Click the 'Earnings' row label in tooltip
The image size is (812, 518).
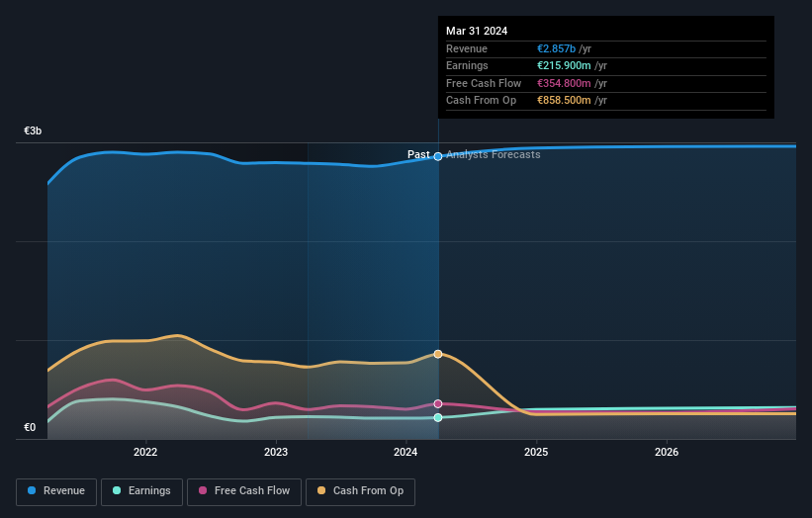click(x=467, y=65)
